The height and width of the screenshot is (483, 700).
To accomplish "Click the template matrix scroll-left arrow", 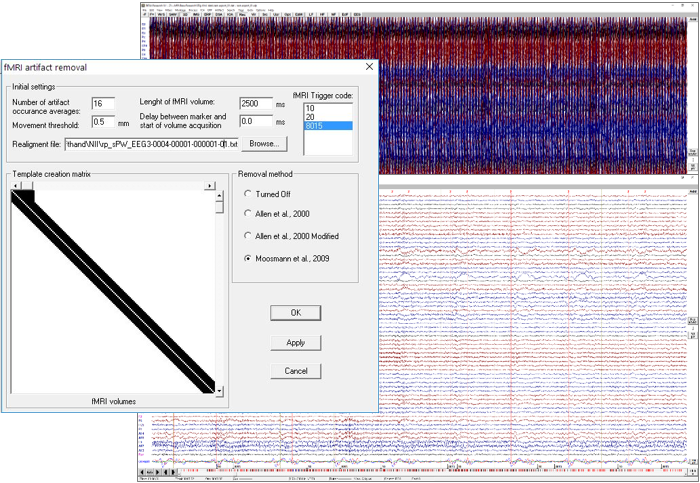I will 16,185.
